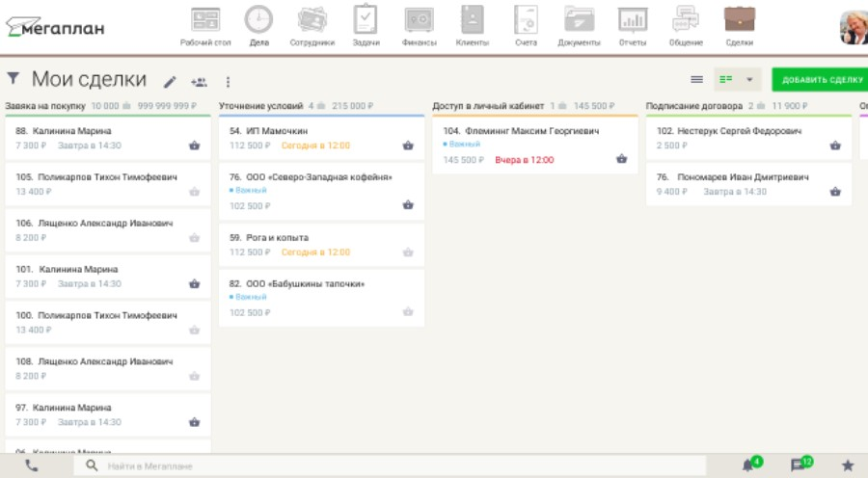
Task: Click the pencil edit icon near Мои сделки
Action: point(171,82)
